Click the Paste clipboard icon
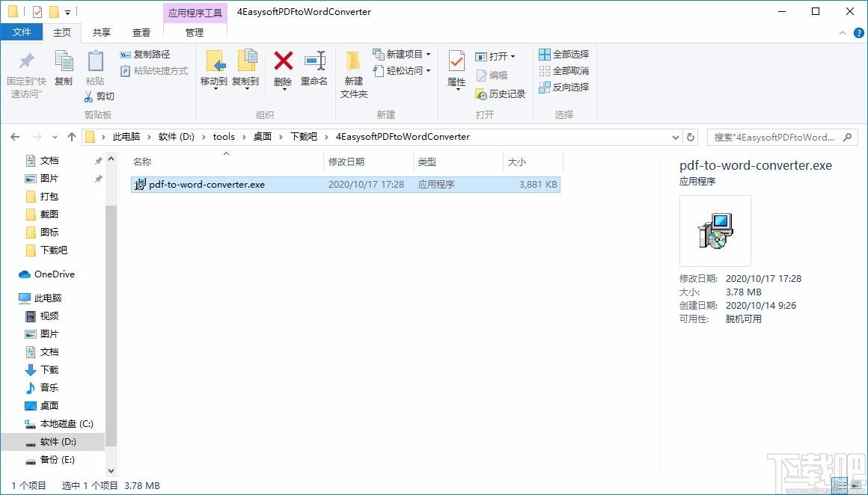 pyautogui.click(x=95, y=61)
